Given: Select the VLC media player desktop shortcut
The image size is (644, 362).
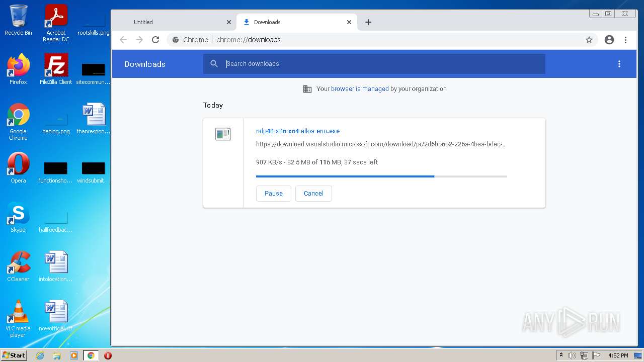Looking at the screenshot, I should (x=18, y=319).
